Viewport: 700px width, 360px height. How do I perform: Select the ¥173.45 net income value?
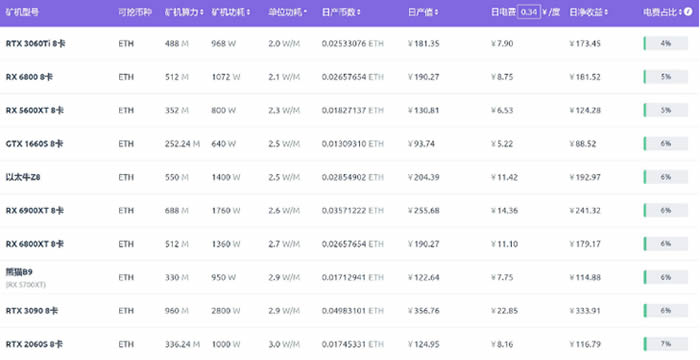coord(585,44)
